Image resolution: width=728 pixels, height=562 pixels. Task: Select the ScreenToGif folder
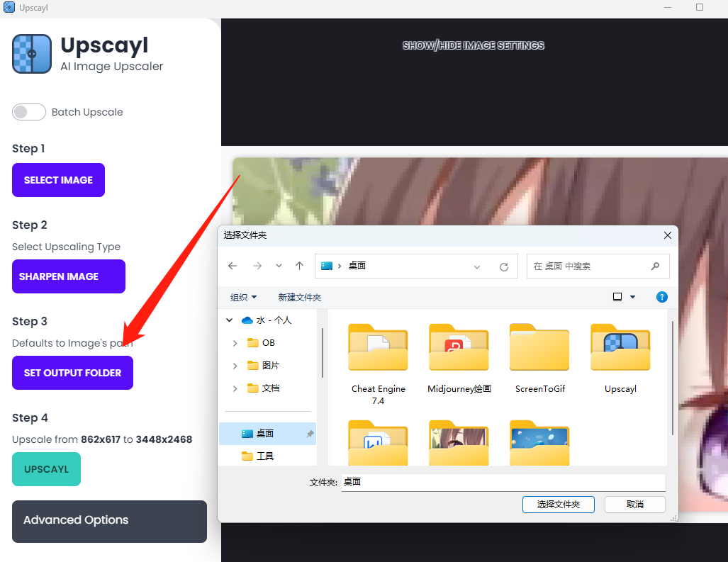[x=539, y=359]
